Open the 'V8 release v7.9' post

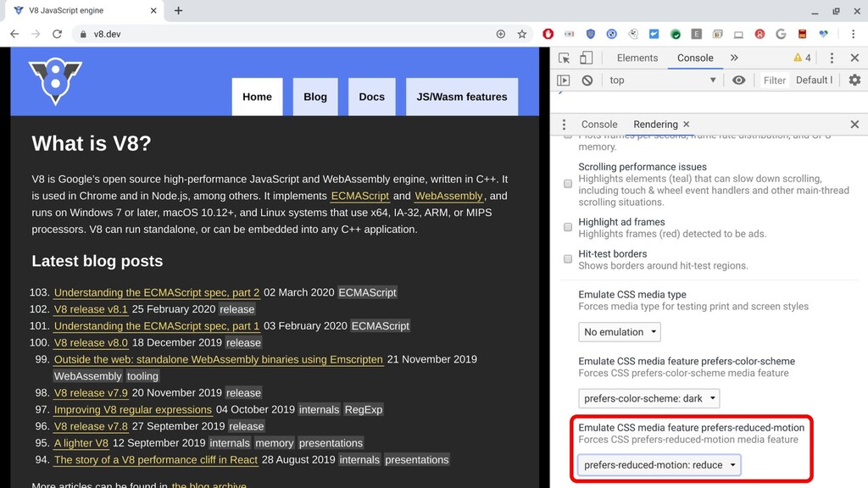[x=91, y=393]
